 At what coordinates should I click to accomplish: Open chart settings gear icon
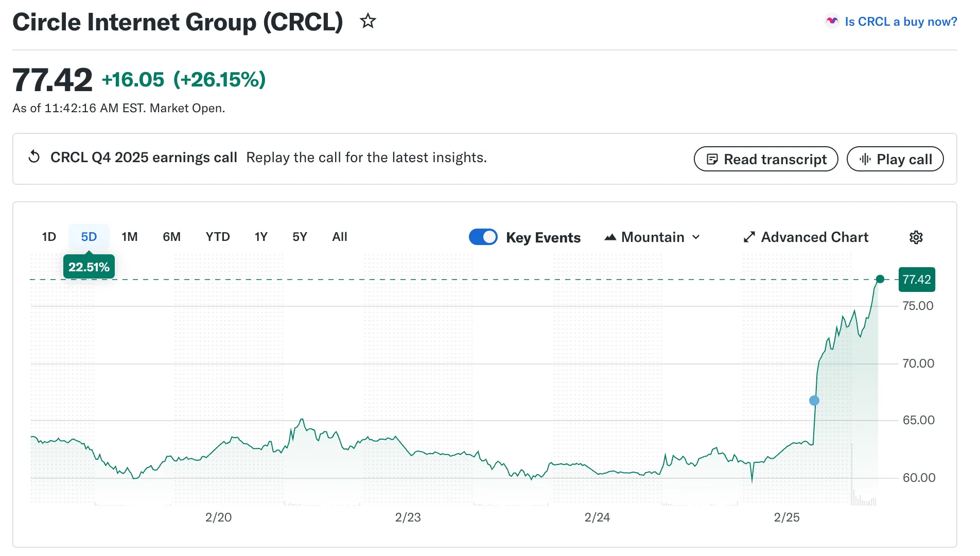pyautogui.click(x=916, y=237)
